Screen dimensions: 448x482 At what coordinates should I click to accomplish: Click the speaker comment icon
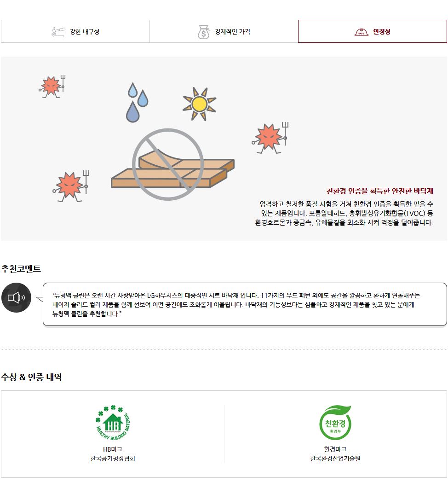coord(16,297)
